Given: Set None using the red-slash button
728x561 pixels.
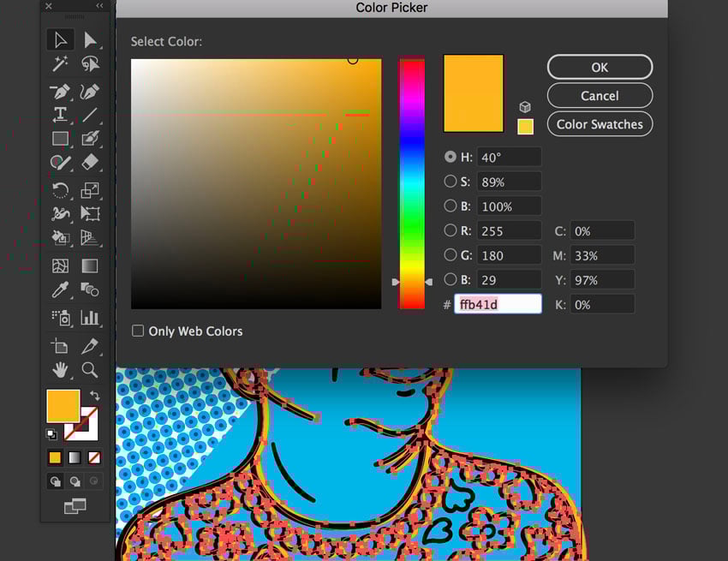Looking at the screenshot, I should tap(94, 458).
